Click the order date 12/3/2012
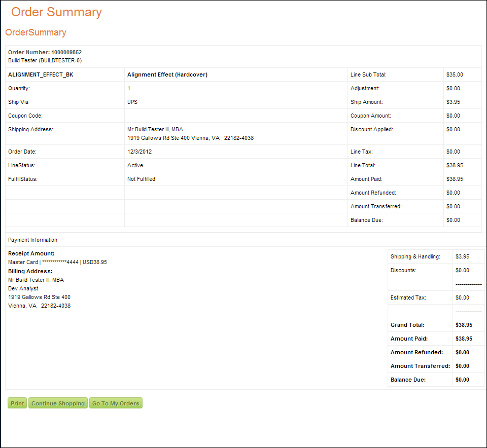 tap(140, 152)
